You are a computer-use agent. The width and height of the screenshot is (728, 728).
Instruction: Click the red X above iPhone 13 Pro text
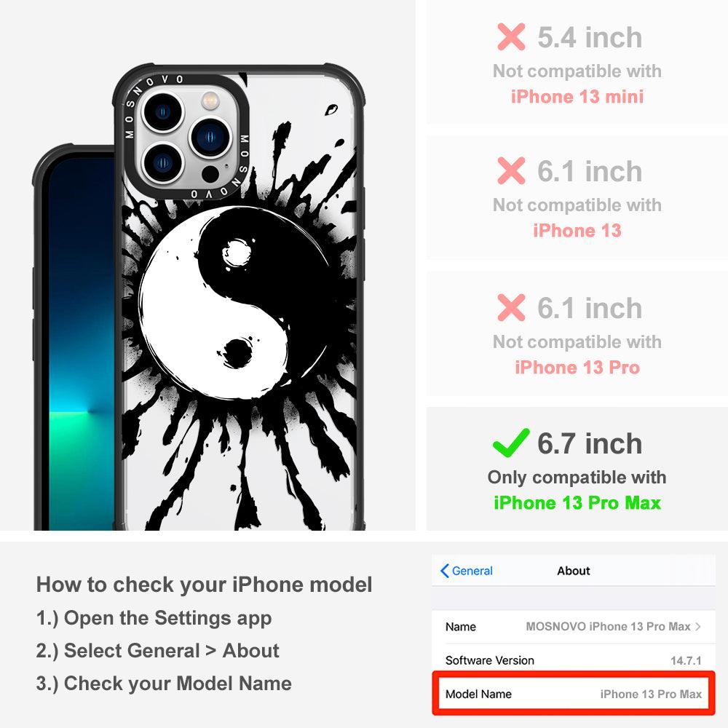(x=511, y=307)
